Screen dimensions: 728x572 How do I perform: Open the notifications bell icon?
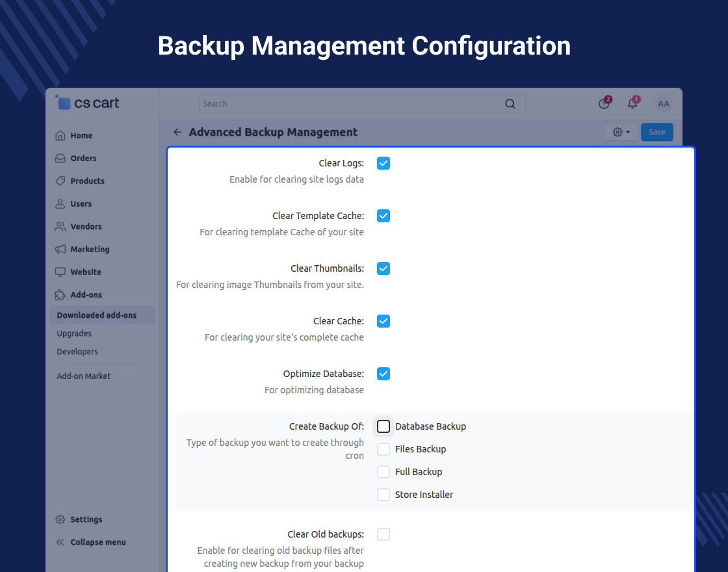633,103
